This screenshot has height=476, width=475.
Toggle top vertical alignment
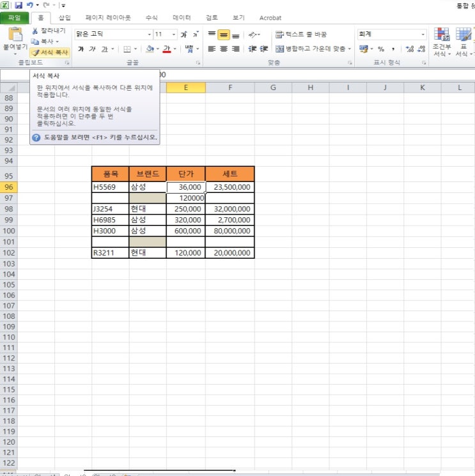(x=212, y=35)
